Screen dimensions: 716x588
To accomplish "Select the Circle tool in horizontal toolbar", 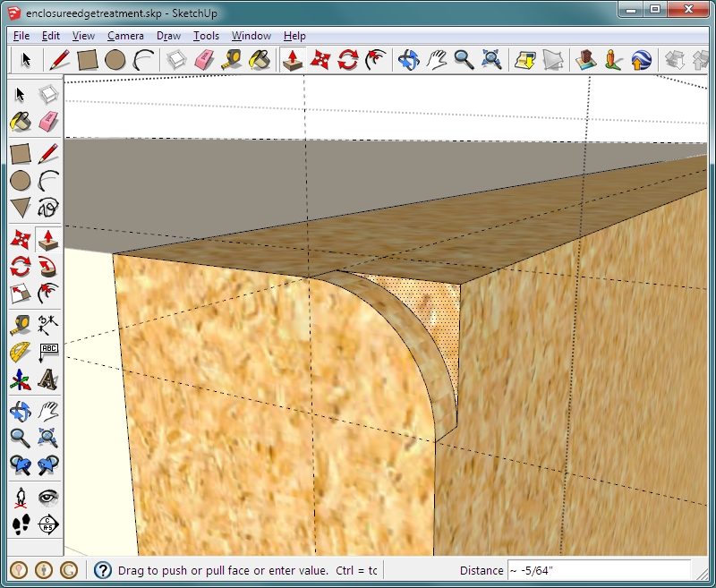I will 115,60.
